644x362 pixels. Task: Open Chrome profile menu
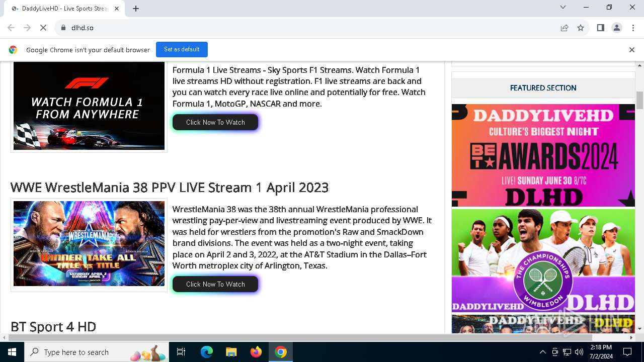[x=617, y=28]
